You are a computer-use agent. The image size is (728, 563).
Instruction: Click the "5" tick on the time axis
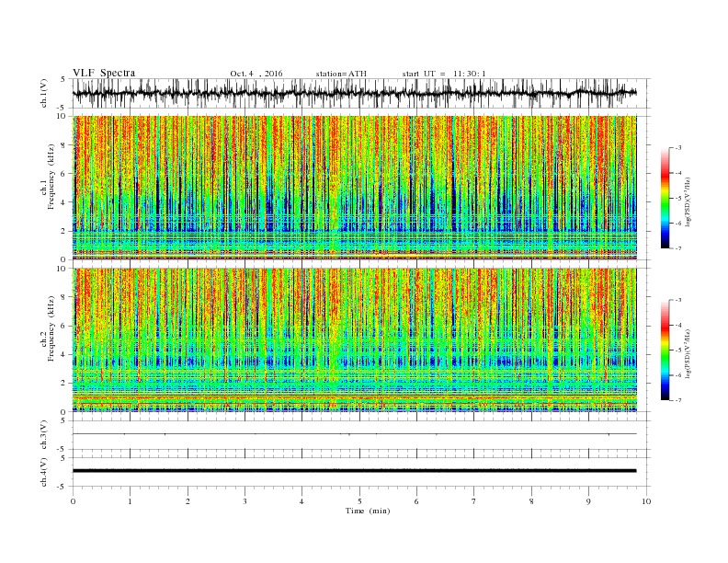point(359,501)
